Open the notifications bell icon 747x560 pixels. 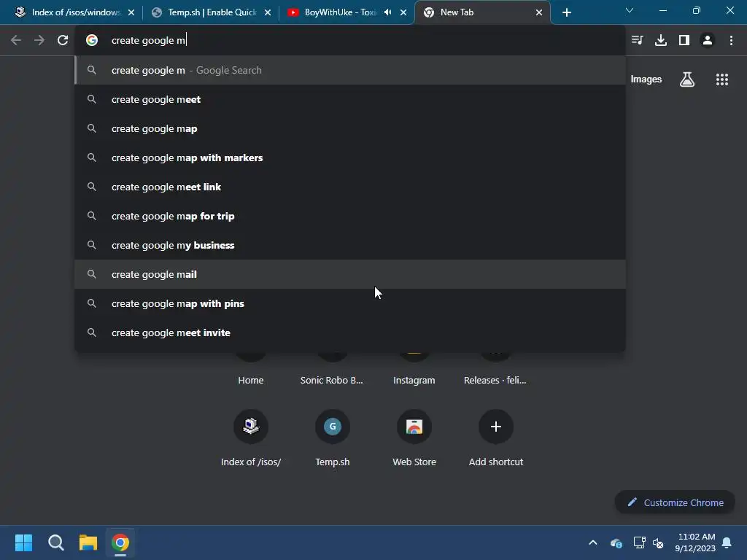[x=727, y=542]
